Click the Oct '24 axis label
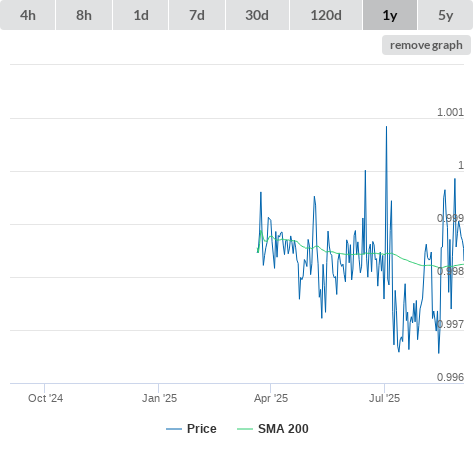Screen dimensions: 474x455 point(45,398)
